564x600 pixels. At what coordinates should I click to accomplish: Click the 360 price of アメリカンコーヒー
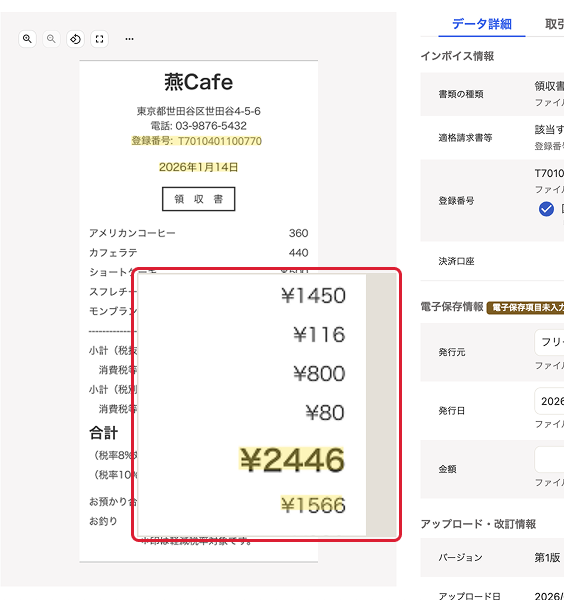[x=298, y=233]
